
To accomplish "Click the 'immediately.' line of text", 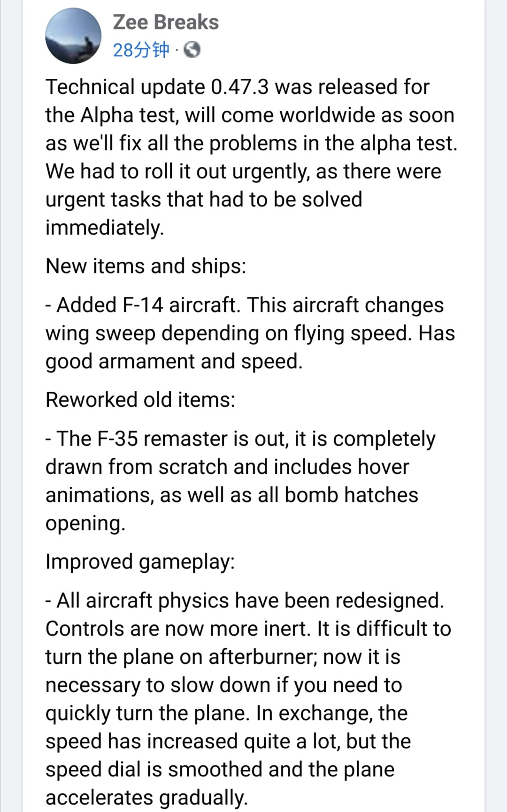I will pyautogui.click(x=105, y=228).
